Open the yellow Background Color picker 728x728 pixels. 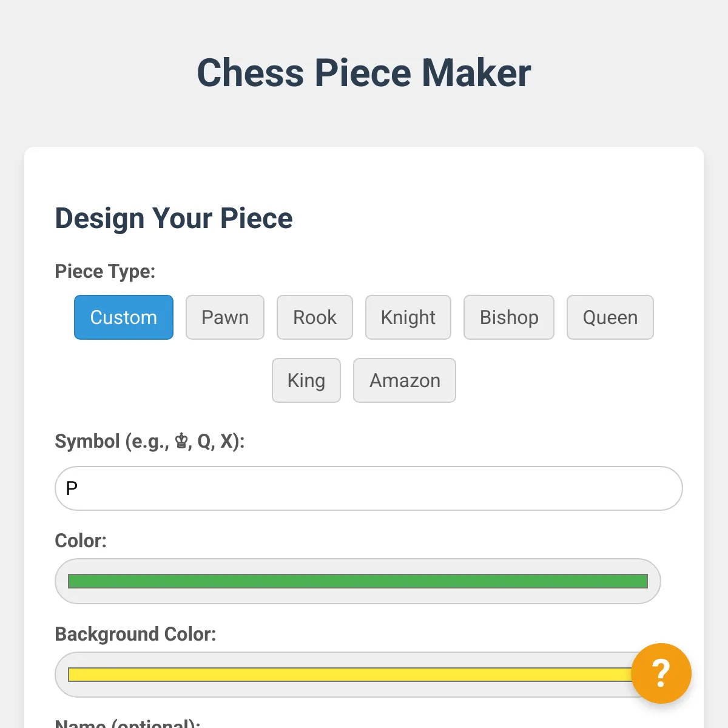coord(346,675)
